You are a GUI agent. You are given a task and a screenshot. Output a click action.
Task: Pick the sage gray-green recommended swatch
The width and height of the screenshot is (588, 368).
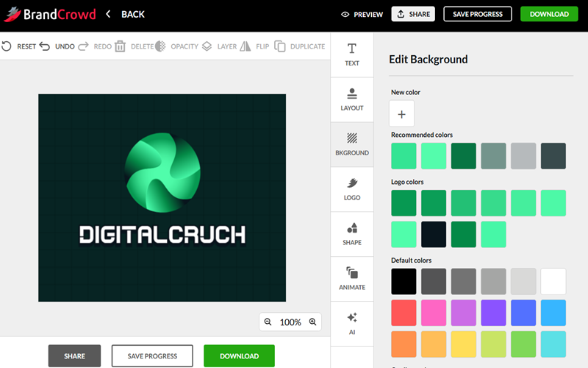493,156
